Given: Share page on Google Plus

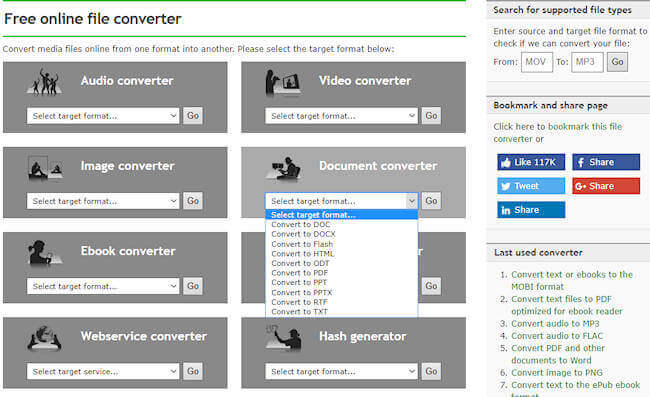Looking at the screenshot, I should tap(606, 186).
